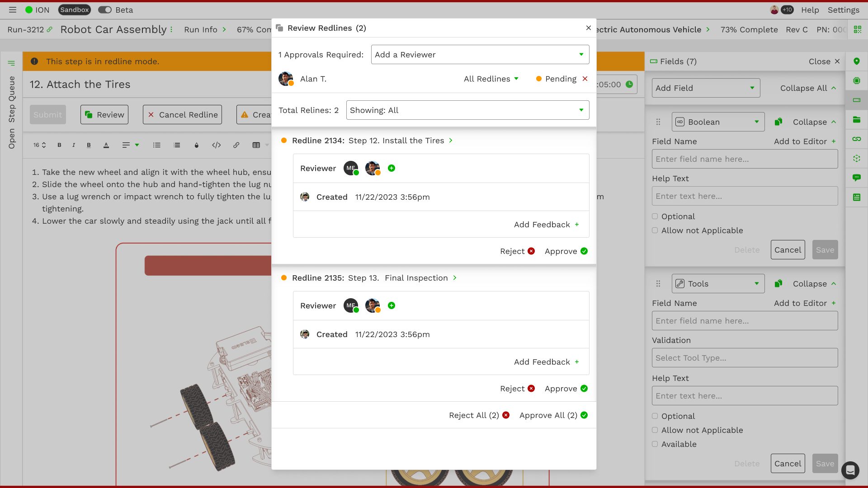Open the Run Info breadcrumb
The width and height of the screenshot is (868, 488).
tap(205, 29)
